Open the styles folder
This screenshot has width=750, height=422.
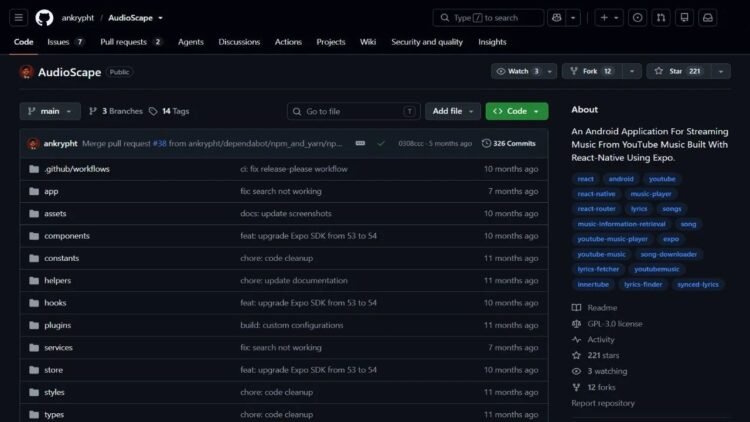coord(54,392)
